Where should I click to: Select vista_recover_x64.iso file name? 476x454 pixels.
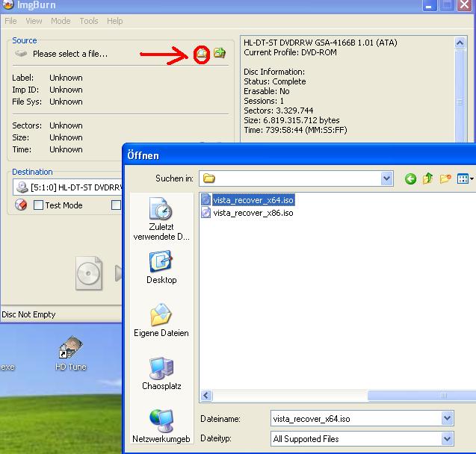[253, 200]
